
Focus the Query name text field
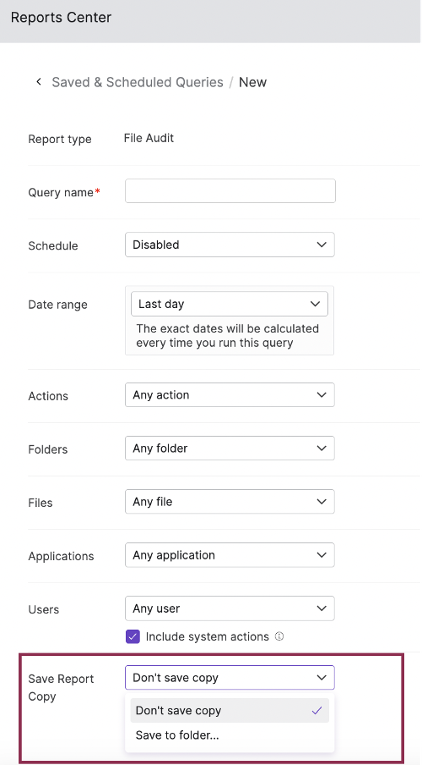tap(230, 191)
